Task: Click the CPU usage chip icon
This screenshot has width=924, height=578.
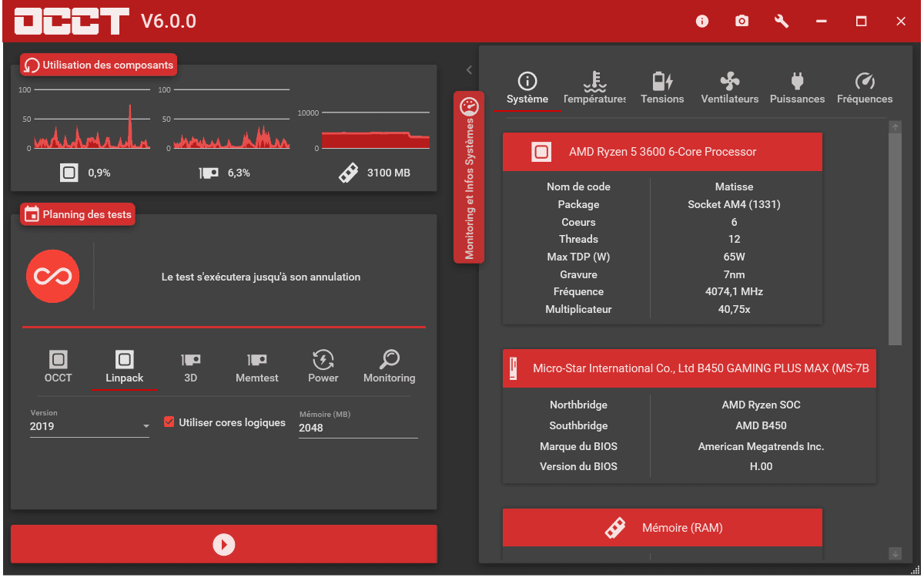Action: [x=69, y=173]
